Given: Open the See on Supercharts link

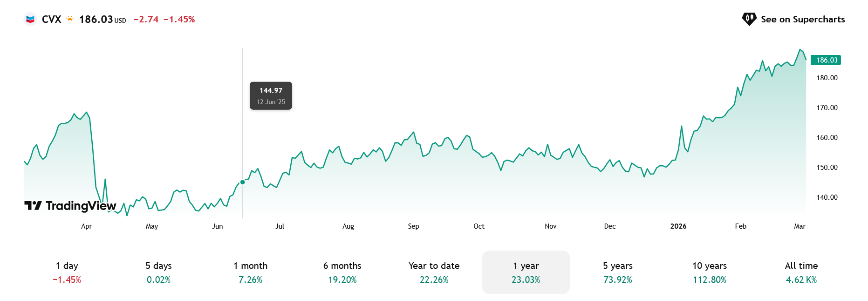Looking at the screenshot, I should pos(802,19).
